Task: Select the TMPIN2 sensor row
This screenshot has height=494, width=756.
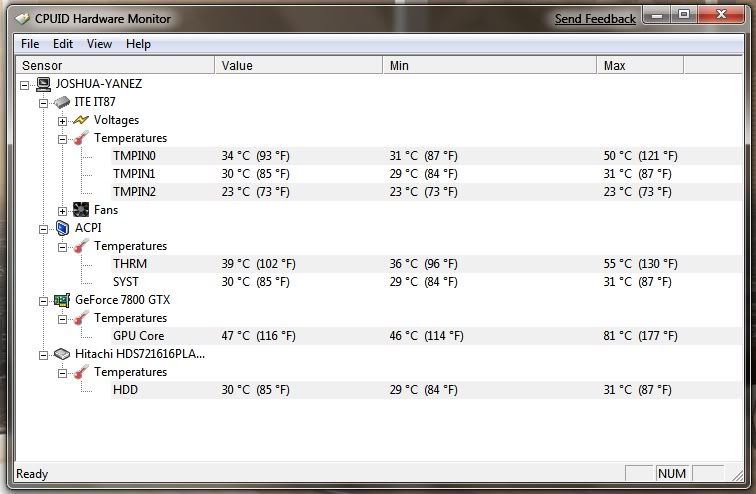Action: pyautogui.click(x=426, y=192)
